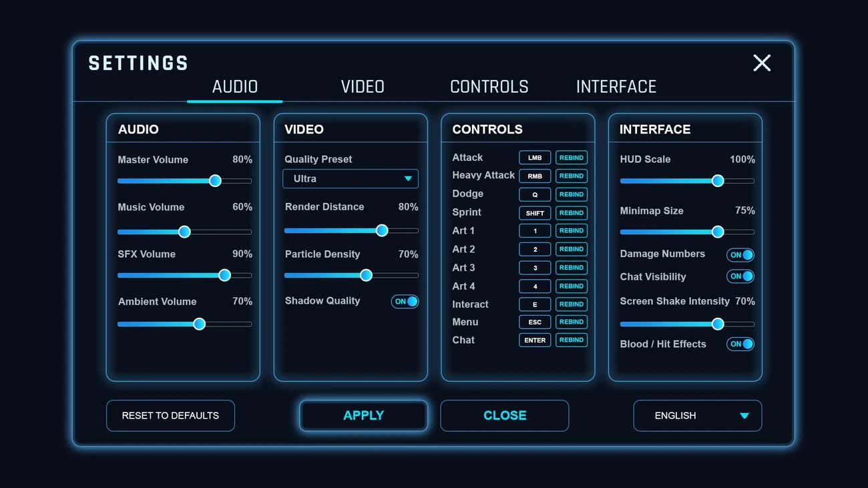Open the Quality Preset dropdown
The height and width of the screenshot is (488, 868).
tap(351, 179)
